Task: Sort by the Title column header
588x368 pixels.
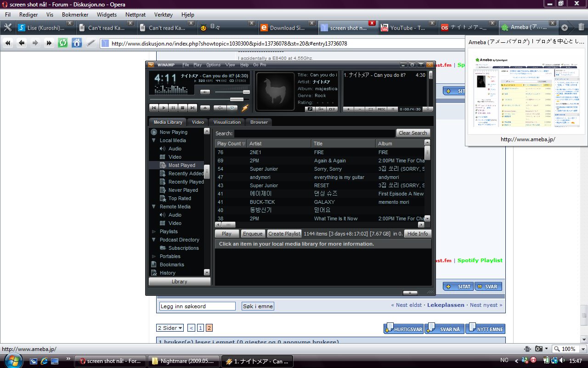Action: click(x=344, y=144)
